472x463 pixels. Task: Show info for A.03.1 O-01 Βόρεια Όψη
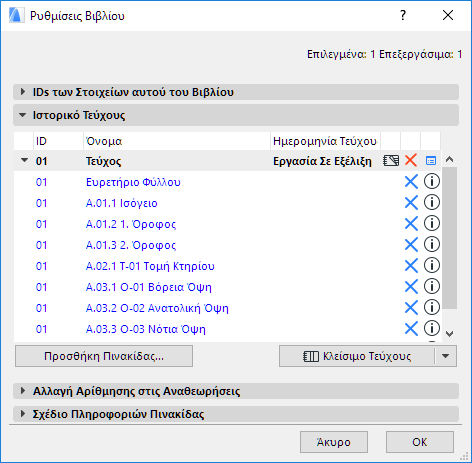click(432, 287)
